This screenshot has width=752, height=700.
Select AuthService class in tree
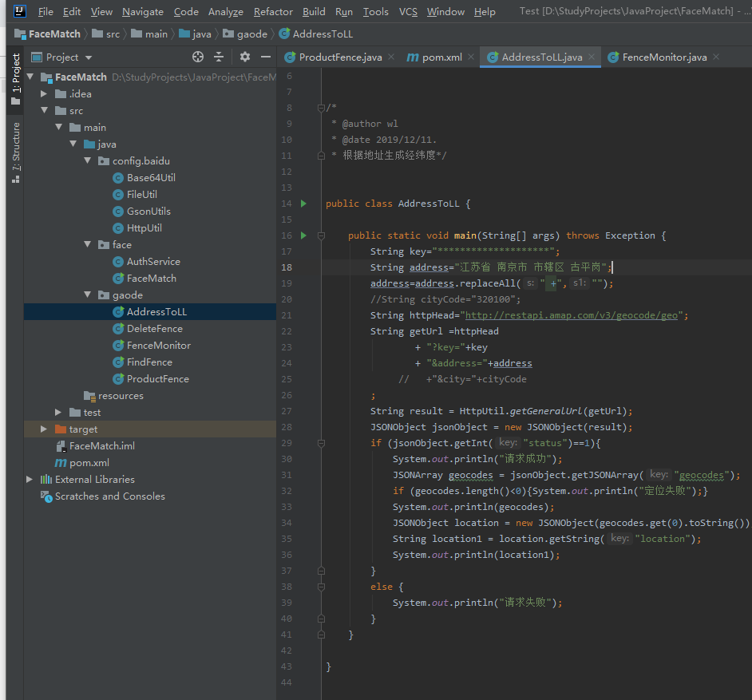pos(153,262)
